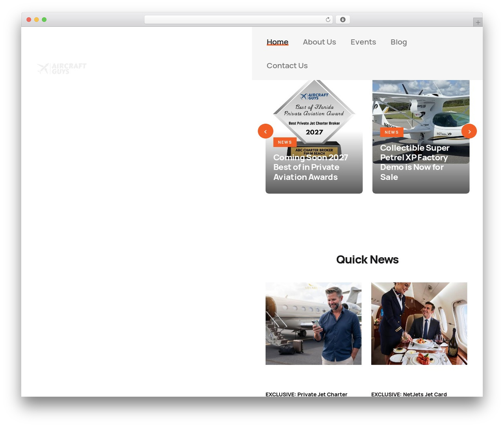The image size is (504, 427).
Task: Click the 'Quick News' heading
Action: point(367,260)
